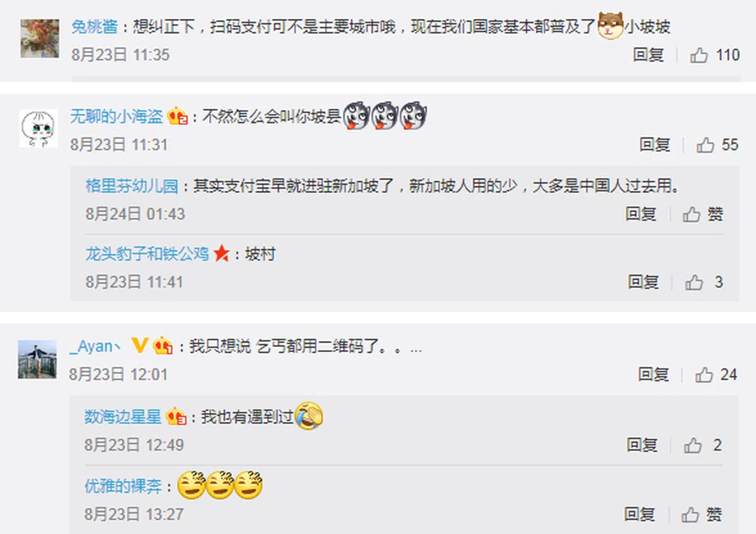The width and height of the screenshot is (756, 534).
Task: Click thumbs-up on 格里芬幼儿园's reply
Action: (x=692, y=214)
